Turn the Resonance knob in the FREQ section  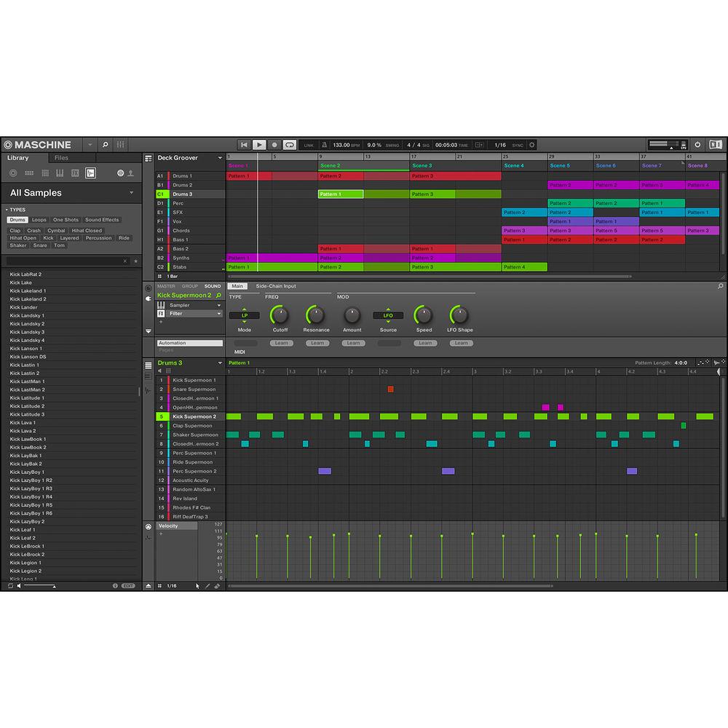click(316, 316)
